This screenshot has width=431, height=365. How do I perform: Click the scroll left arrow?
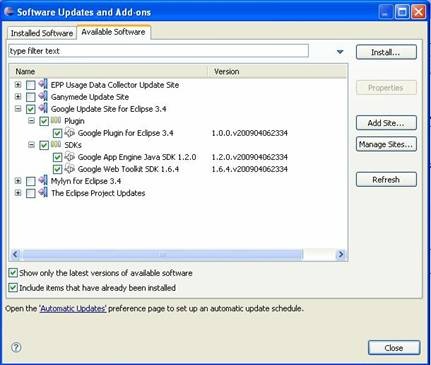(15, 255)
